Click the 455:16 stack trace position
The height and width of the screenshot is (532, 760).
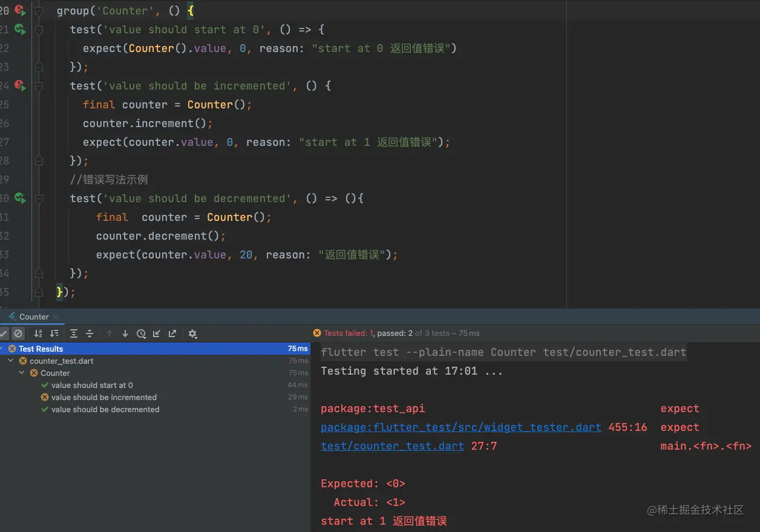[x=627, y=427]
